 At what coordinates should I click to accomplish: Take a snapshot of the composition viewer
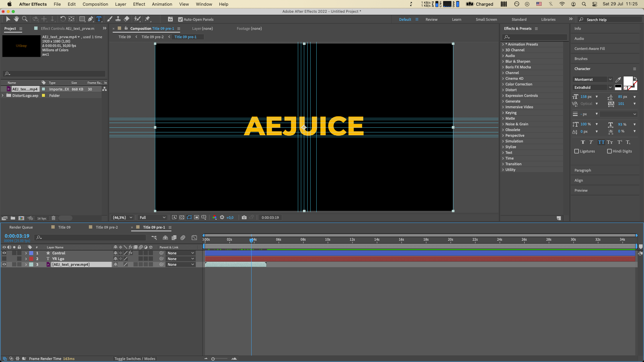[245, 217]
